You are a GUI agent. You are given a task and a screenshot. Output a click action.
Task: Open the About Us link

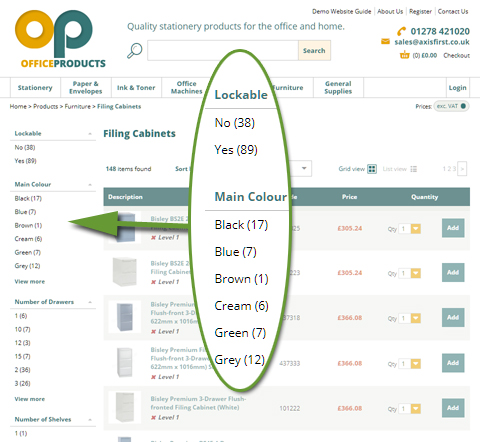point(390,12)
